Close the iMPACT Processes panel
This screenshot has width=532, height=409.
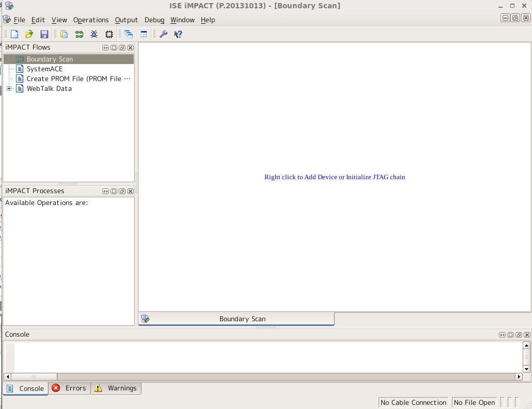(x=131, y=191)
